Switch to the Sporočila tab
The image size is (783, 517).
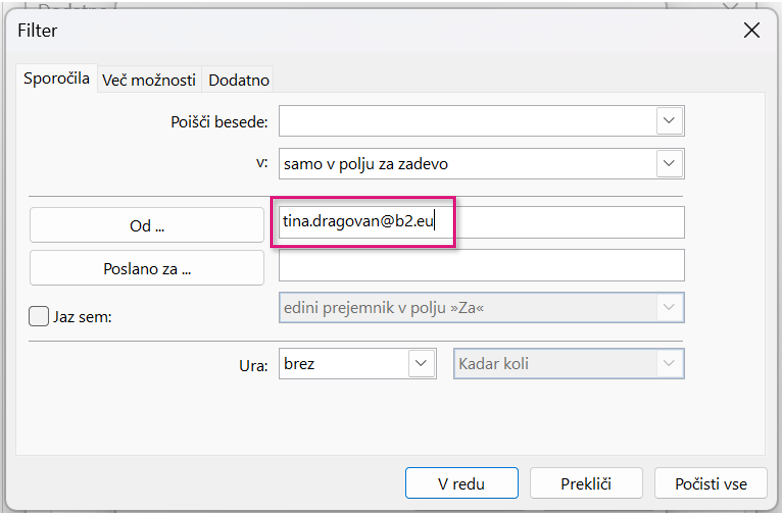pyautogui.click(x=56, y=78)
